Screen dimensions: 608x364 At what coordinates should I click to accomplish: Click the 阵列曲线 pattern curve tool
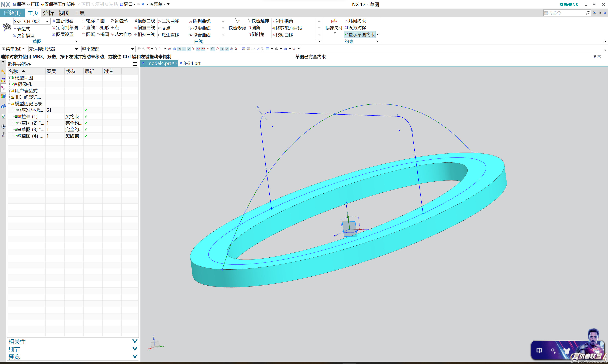click(200, 21)
